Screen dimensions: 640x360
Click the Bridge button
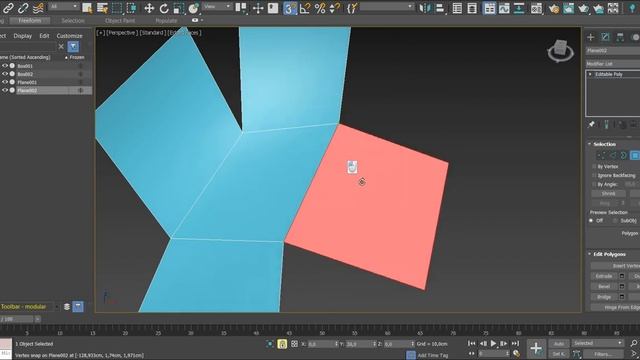tap(604, 297)
